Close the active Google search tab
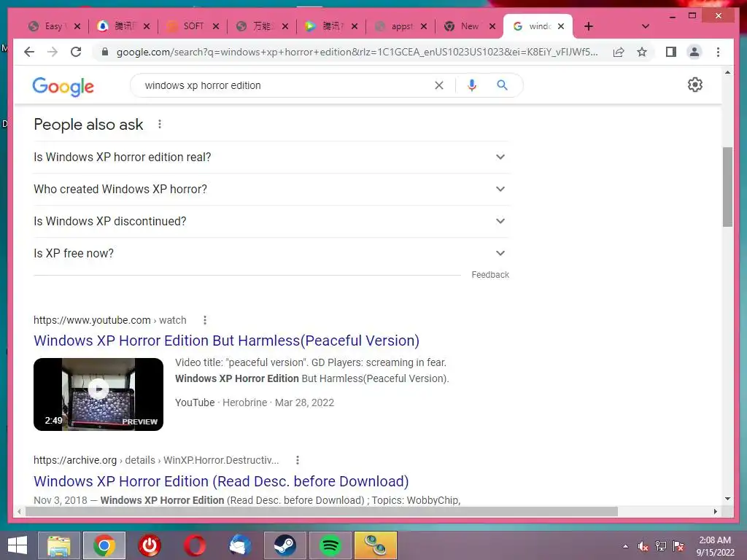The height and width of the screenshot is (560, 747). [561, 26]
